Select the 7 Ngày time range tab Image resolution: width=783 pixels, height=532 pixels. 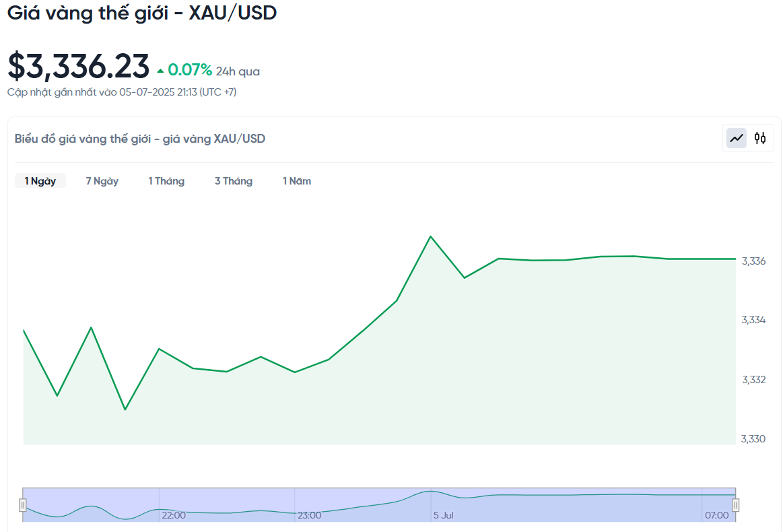coord(102,181)
